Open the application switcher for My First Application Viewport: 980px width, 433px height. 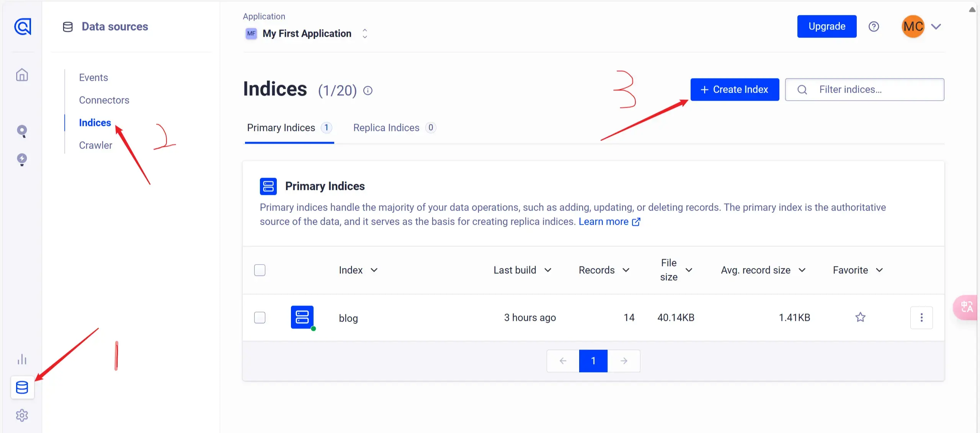pos(364,34)
